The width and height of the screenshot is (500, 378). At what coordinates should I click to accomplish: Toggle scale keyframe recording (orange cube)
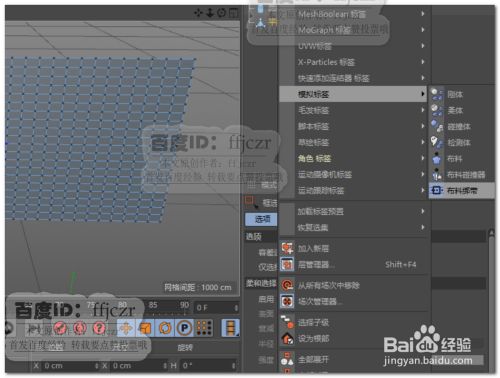pos(145,328)
